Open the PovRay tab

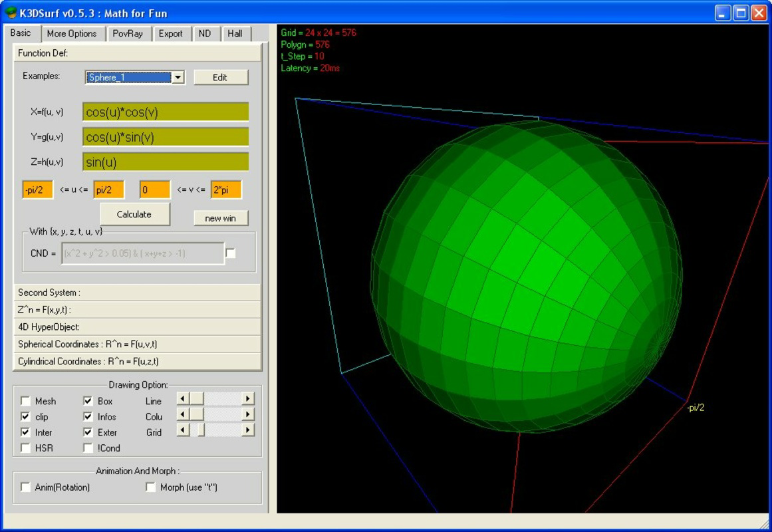[x=128, y=33]
